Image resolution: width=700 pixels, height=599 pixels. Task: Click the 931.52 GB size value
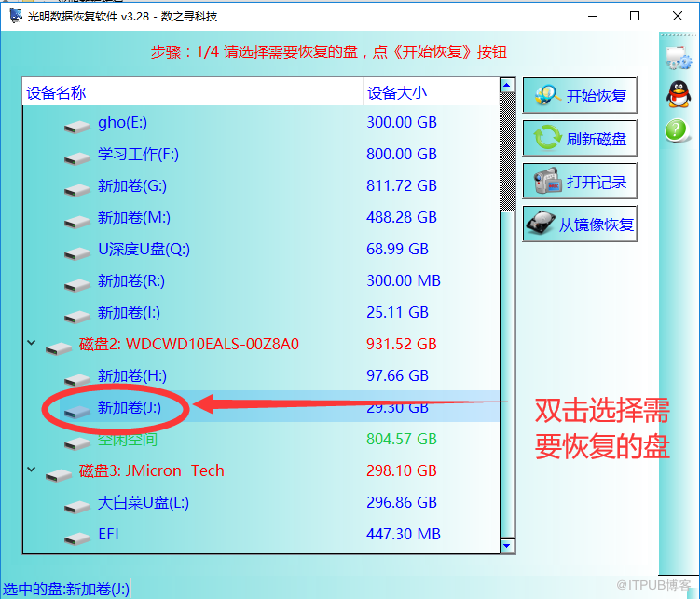coord(402,344)
